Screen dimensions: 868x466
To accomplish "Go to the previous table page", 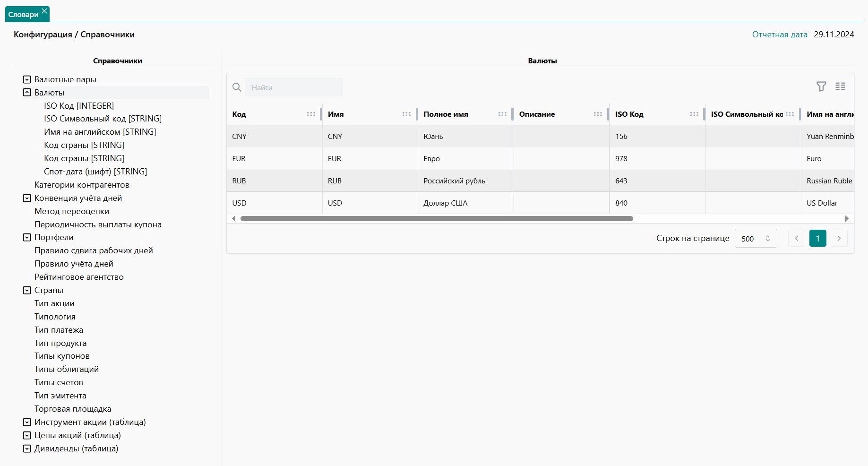I will click(797, 238).
